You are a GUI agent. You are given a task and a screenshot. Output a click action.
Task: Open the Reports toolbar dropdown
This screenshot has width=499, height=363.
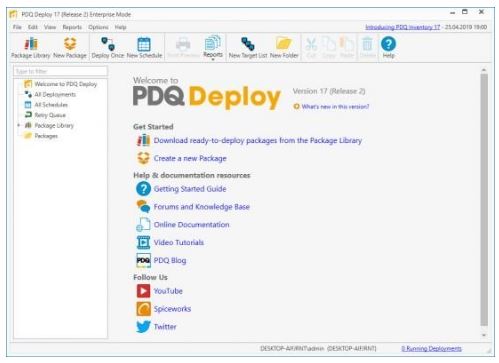click(x=213, y=47)
